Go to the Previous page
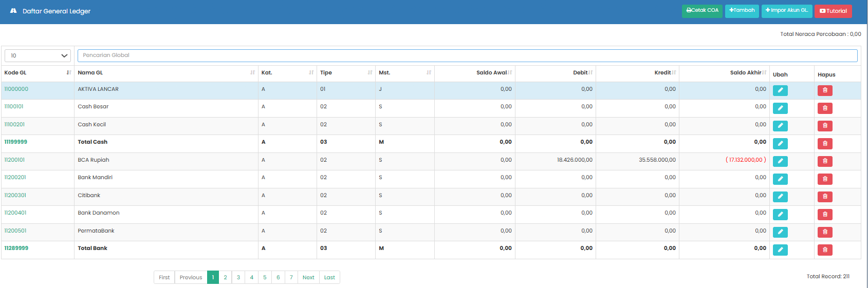The height and width of the screenshot is (288, 868). 191,277
